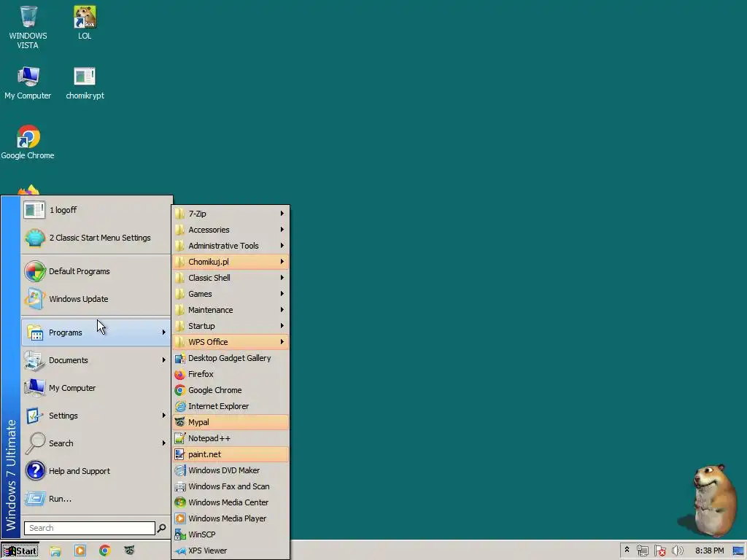Expand the WPS Office folder
The width and height of the screenshot is (747, 560).
[231, 342]
